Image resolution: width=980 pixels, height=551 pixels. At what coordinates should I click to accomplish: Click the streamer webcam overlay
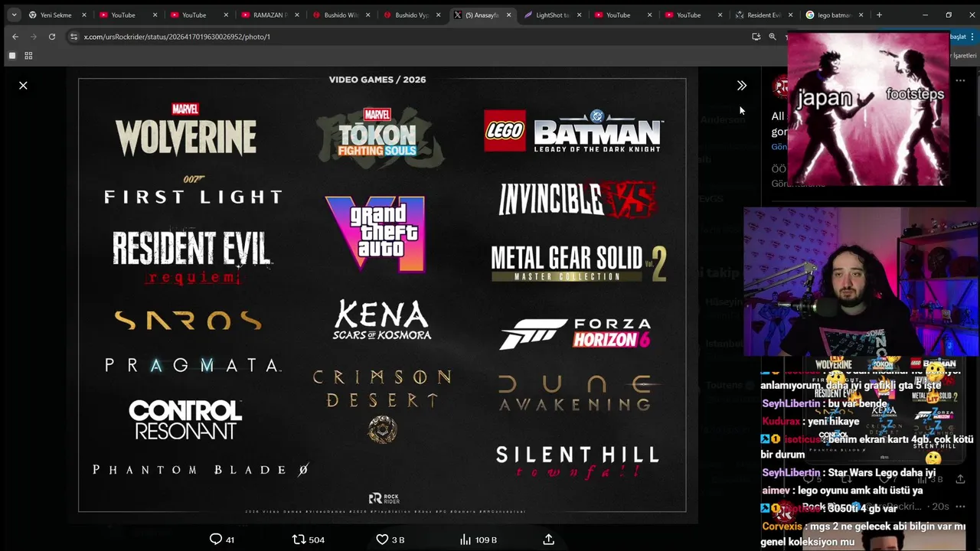(861, 282)
